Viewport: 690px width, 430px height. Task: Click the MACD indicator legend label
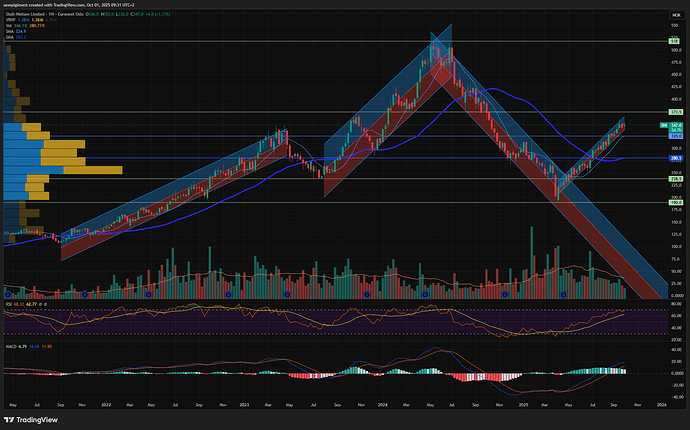[10, 348]
